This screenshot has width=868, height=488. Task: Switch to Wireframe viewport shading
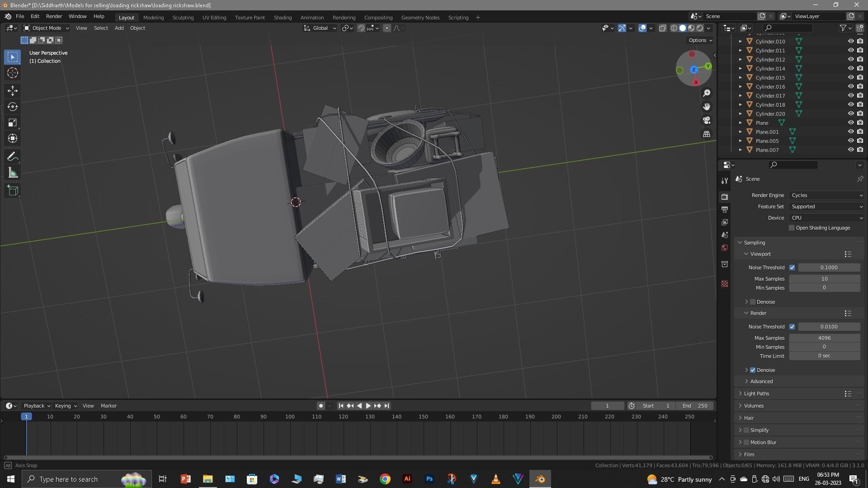coord(674,28)
